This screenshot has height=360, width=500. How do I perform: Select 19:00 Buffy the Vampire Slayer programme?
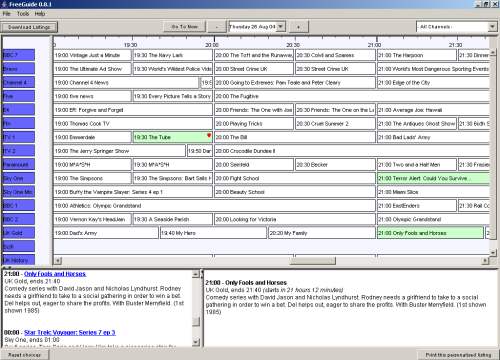point(133,192)
